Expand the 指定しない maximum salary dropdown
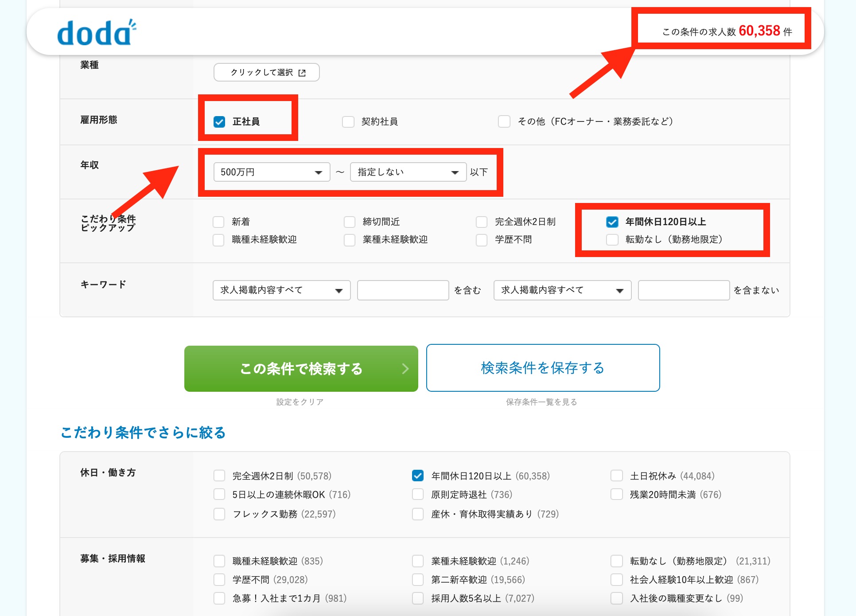 [x=408, y=172]
